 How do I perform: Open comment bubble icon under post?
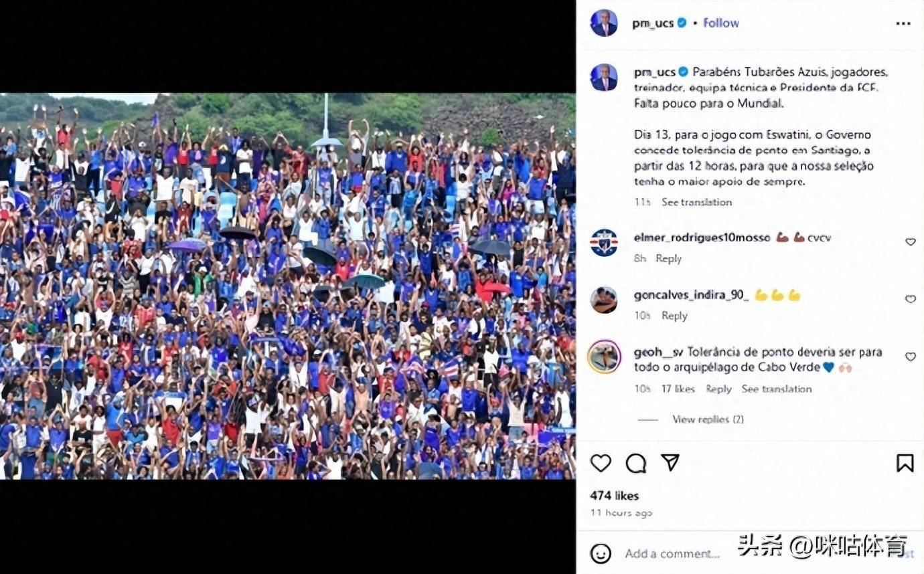coord(635,463)
